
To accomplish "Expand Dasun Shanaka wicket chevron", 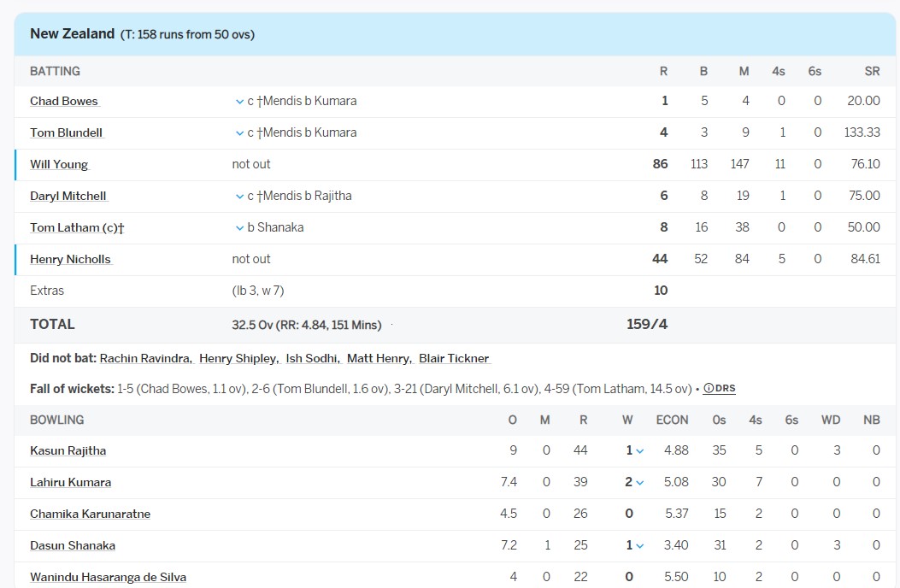I will point(640,546).
